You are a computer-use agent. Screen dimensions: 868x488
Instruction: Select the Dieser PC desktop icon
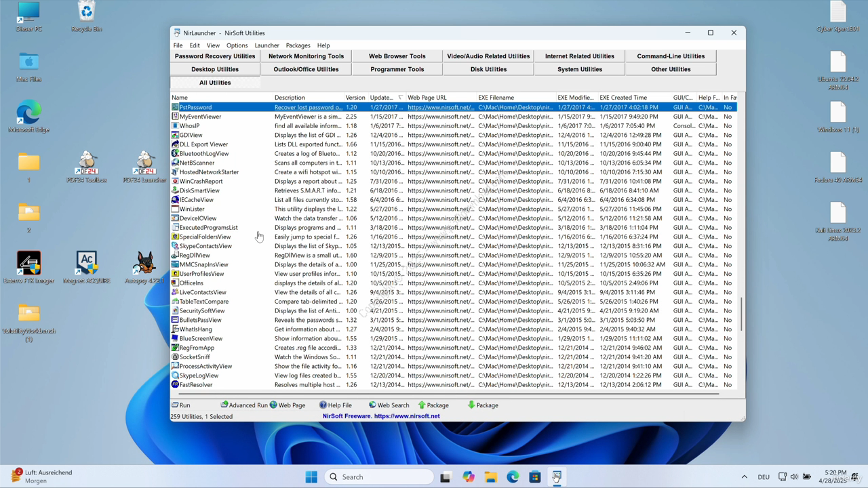point(28,17)
